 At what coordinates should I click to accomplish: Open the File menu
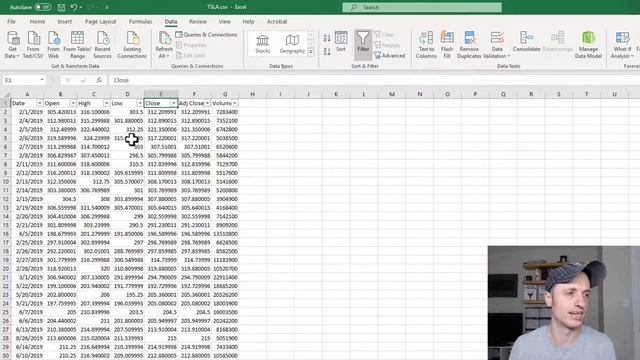(11, 22)
